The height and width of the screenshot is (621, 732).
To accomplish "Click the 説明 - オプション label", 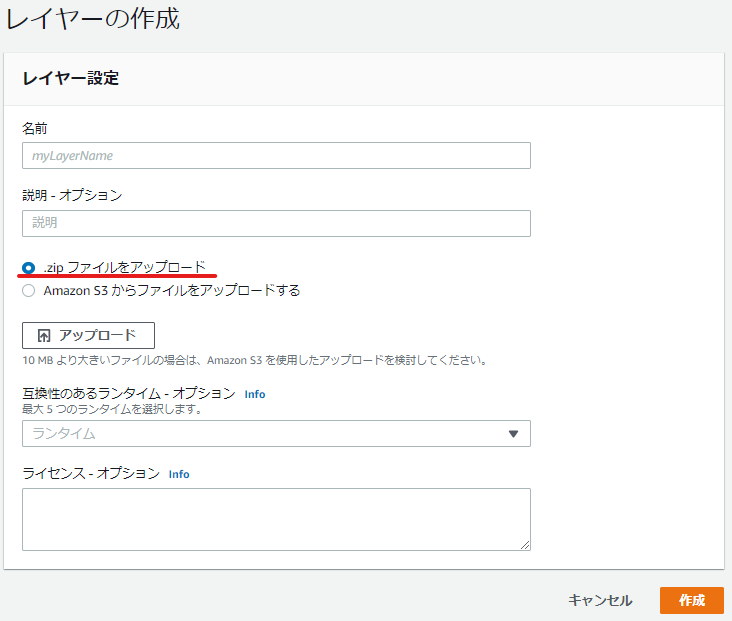I will click(72, 195).
